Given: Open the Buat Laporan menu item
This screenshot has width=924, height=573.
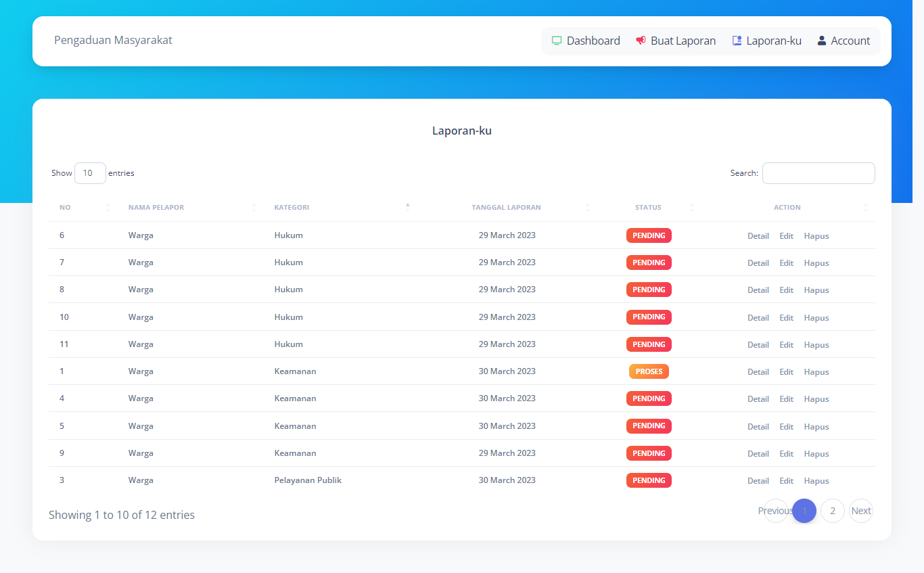Looking at the screenshot, I should point(683,41).
